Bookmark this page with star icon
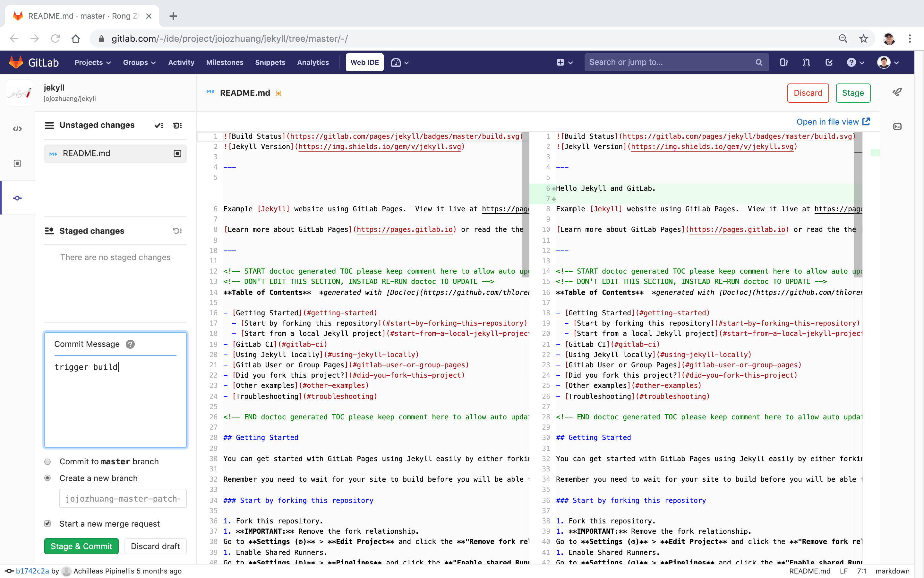 [864, 39]
